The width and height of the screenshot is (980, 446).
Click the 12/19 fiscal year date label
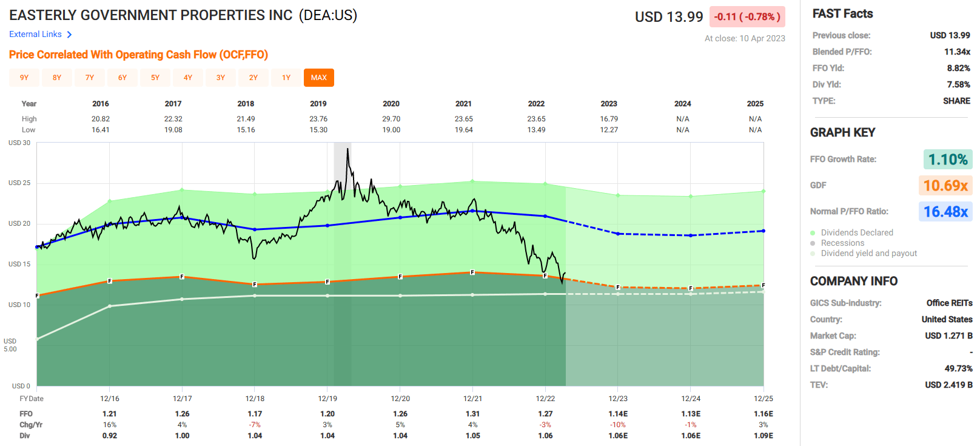tap(327, 399)
